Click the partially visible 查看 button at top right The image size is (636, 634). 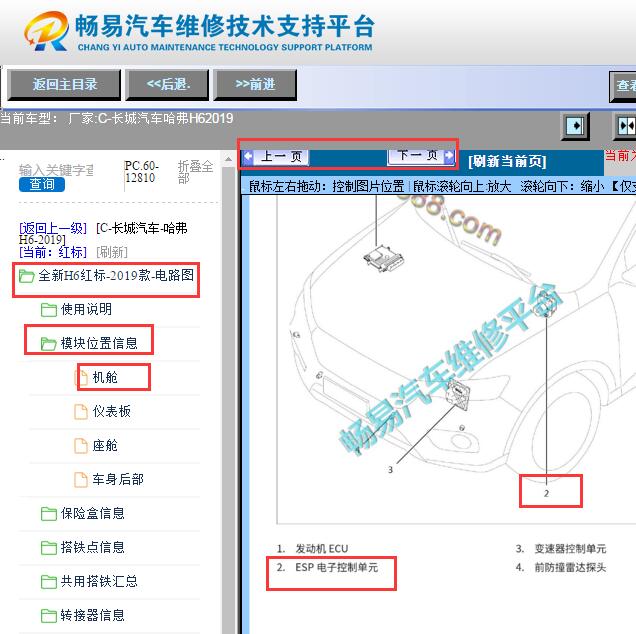(624, 86)
